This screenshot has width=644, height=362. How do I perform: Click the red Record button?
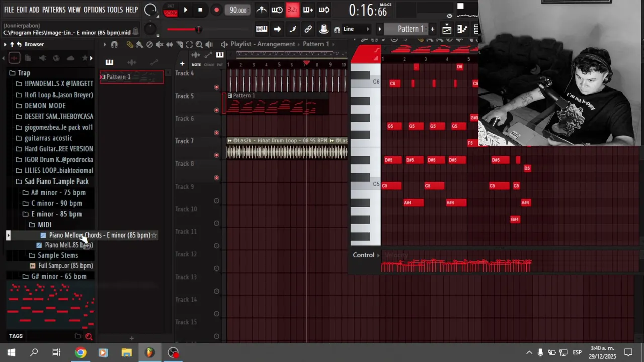(216, 10)
